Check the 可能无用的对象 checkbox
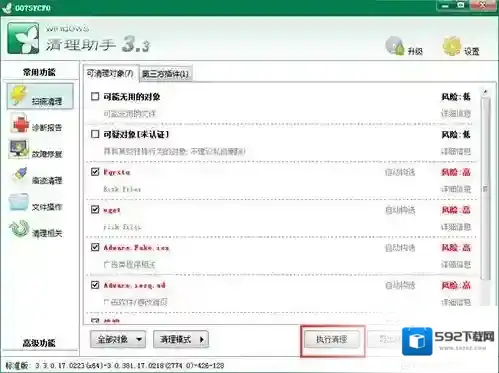The image size is (499, 373). [x=95, y=97]
